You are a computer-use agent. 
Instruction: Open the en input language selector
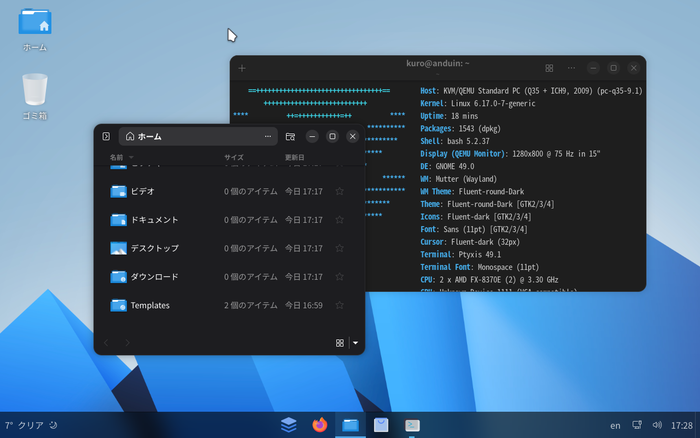pos(616,425)
